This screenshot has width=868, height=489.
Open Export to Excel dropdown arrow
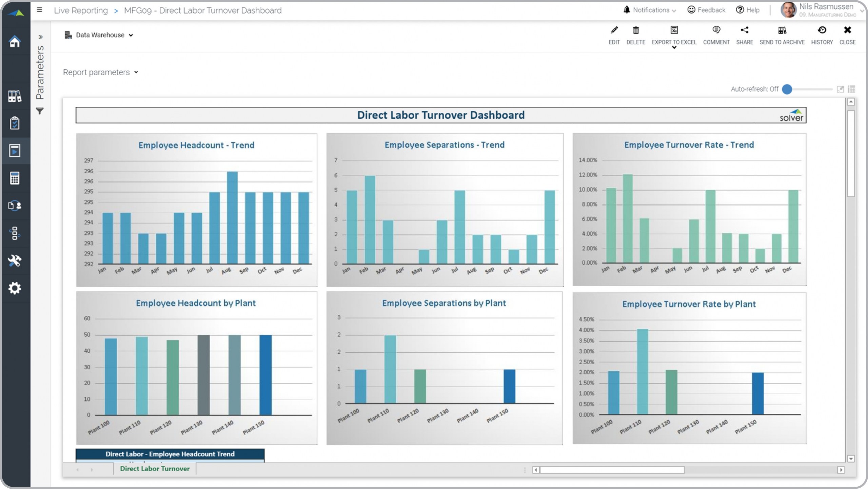[x=674, y=48]
